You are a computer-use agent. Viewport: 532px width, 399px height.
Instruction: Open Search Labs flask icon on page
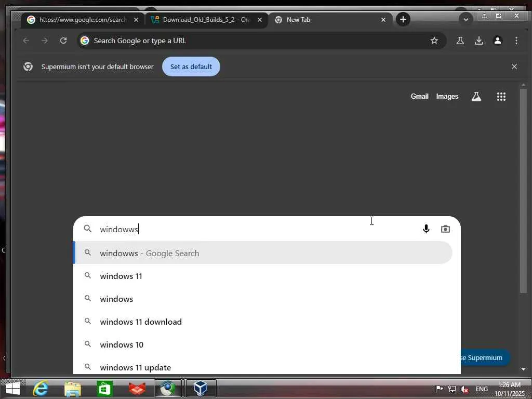(476, 96)
